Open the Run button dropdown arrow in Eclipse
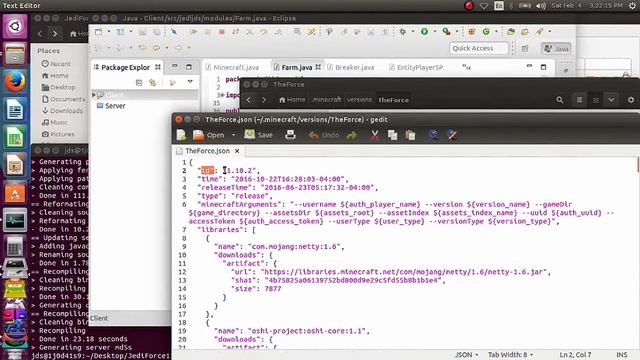Image resolution: width=640 pixels, height=360 pixels. coord(434,31)
